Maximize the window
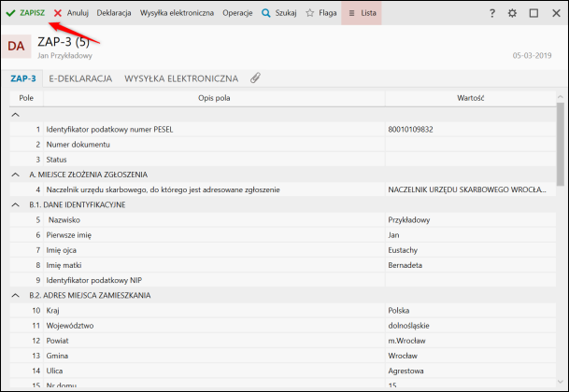The image size is (569, 392). coord(533,13)
